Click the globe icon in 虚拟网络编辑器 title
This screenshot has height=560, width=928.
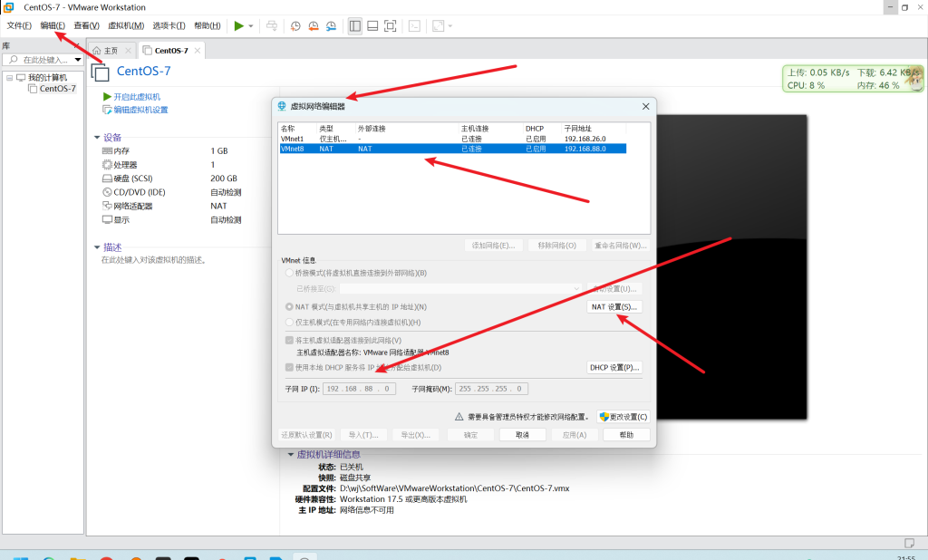[283, 106]
